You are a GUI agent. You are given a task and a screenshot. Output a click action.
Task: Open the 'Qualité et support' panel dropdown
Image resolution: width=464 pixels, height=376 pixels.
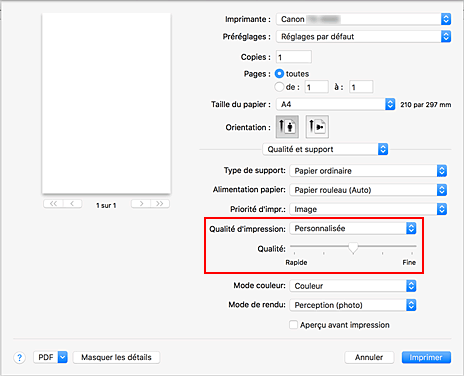(x=325, y=149)
